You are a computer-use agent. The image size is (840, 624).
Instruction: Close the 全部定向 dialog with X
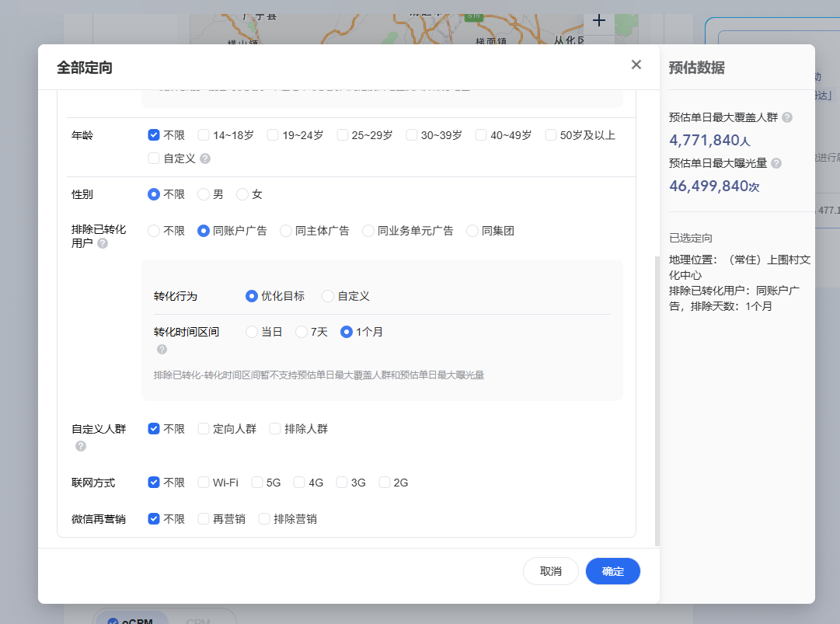click(636, 64)
